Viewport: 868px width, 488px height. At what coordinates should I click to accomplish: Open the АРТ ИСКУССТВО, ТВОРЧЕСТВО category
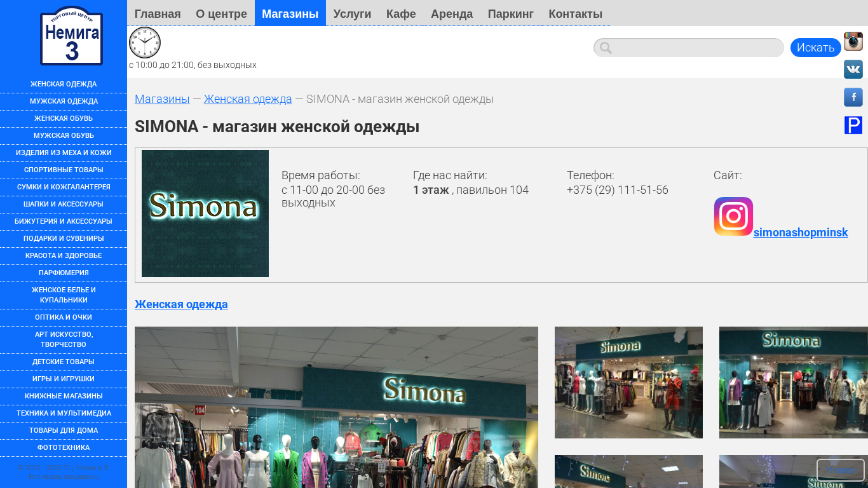[64, 340]
